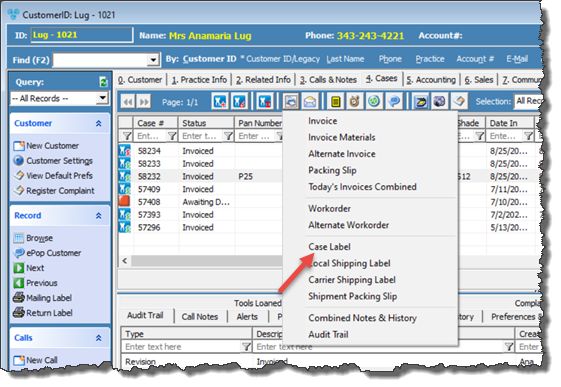
Task: Select the Customer ID search option
Action: point(210,59)
